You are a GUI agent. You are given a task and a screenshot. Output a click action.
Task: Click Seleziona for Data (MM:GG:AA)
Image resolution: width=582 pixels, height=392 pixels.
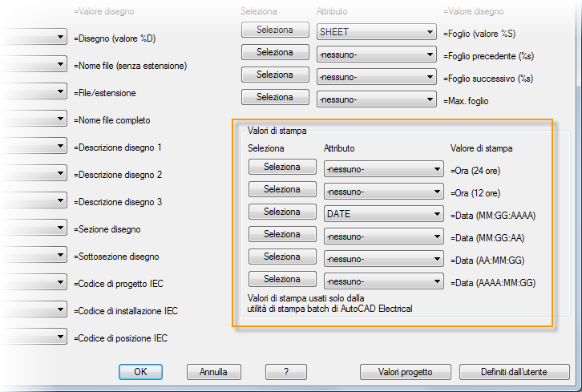282,235
